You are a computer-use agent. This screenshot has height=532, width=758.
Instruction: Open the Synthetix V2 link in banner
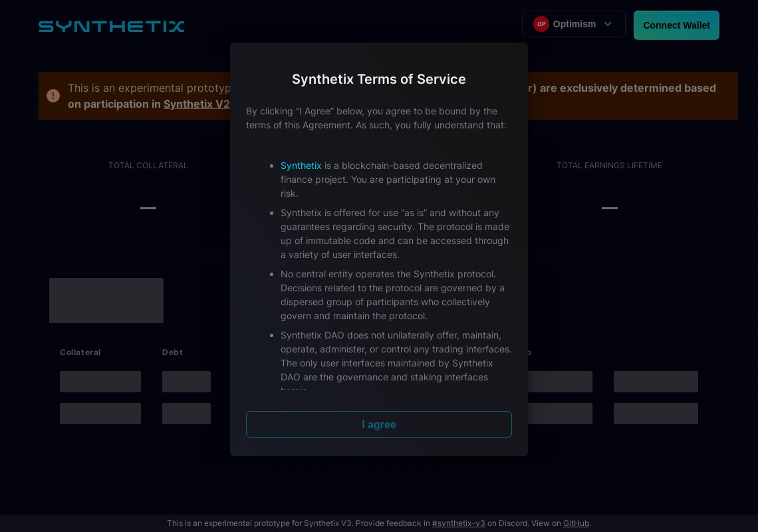(x=197, y=104)
